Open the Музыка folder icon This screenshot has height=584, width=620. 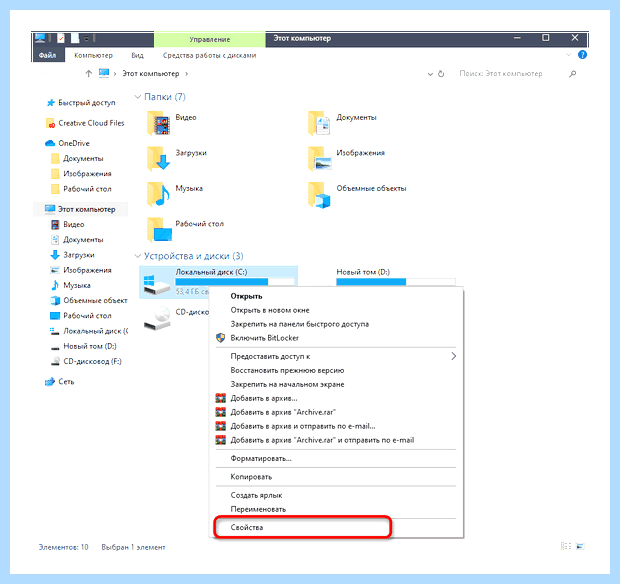tap(159, 195)
